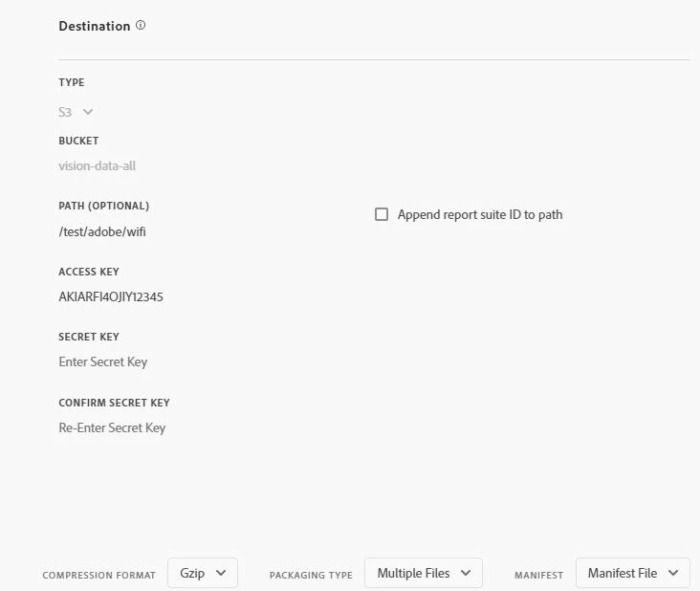The width and height of the screenshot is (700, 591).
Task: Click the CONFIRM SECRET KEY label
Action: tap(115, 403)
